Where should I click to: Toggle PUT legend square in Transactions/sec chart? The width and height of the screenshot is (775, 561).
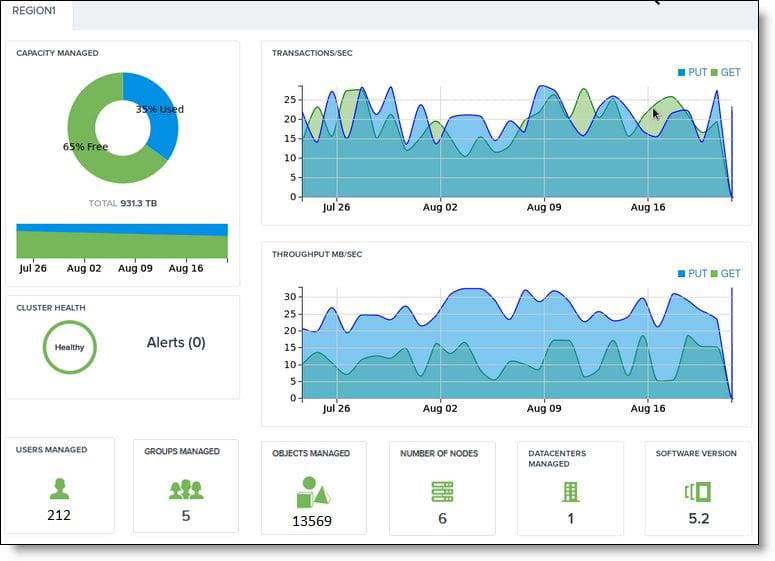682,73
